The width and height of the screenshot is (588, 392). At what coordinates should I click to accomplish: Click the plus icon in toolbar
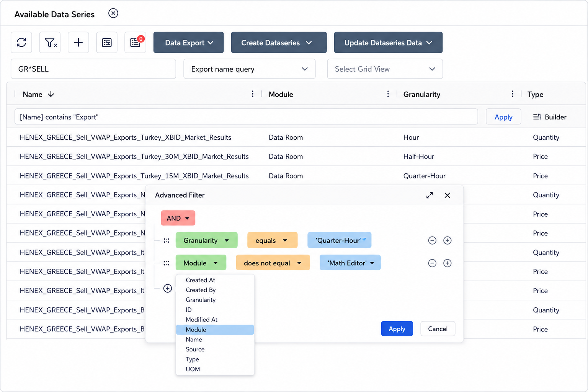click(x=78, y=42)
